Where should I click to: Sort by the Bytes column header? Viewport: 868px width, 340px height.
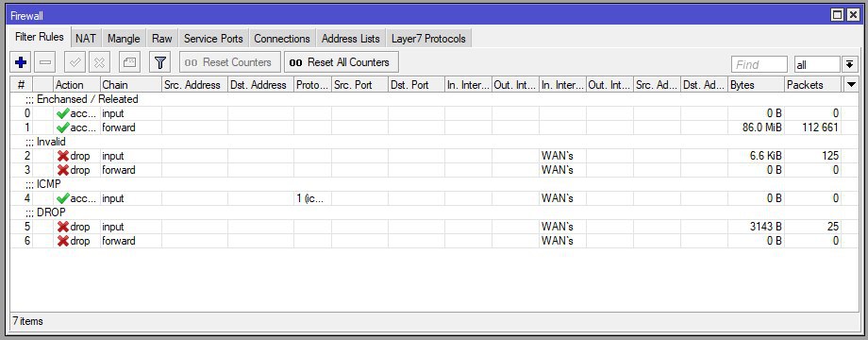757,85
